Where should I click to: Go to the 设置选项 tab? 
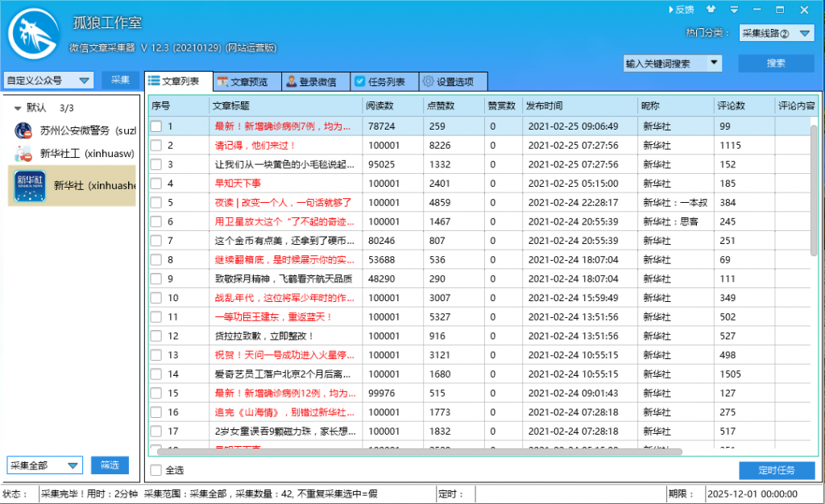pyautogui.click(x=453, y=82)
